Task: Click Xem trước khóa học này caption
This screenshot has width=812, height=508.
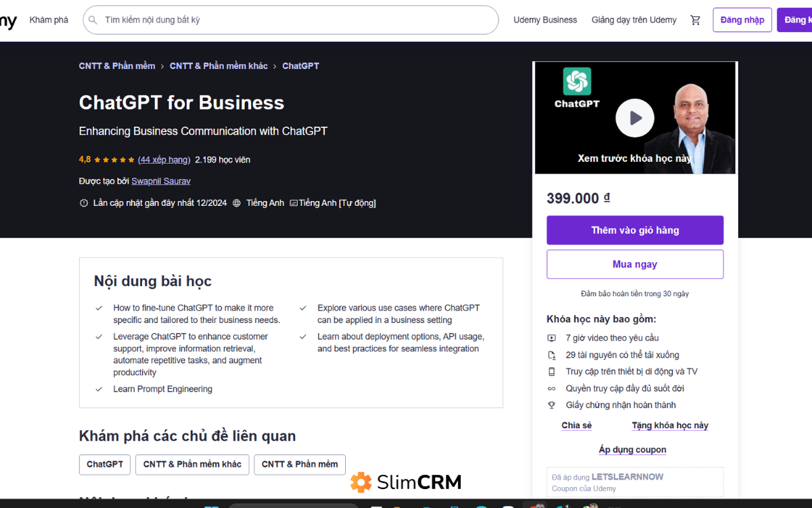Action: pyautogui.click(x=635, y=158)
